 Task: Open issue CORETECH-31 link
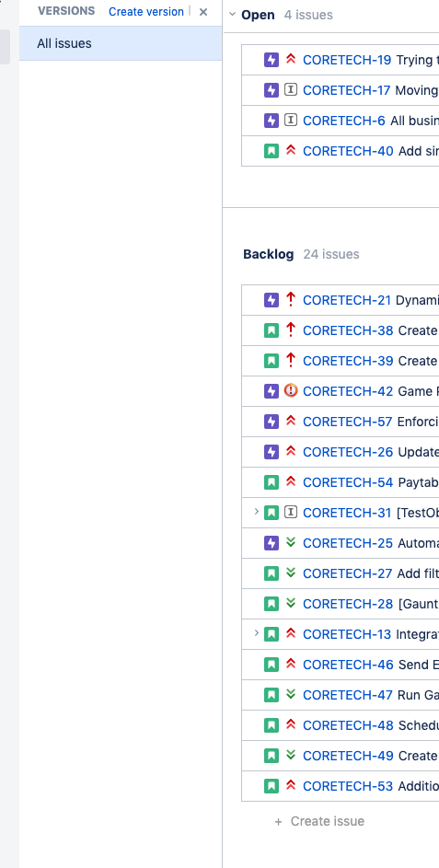(x=347, y=514)
